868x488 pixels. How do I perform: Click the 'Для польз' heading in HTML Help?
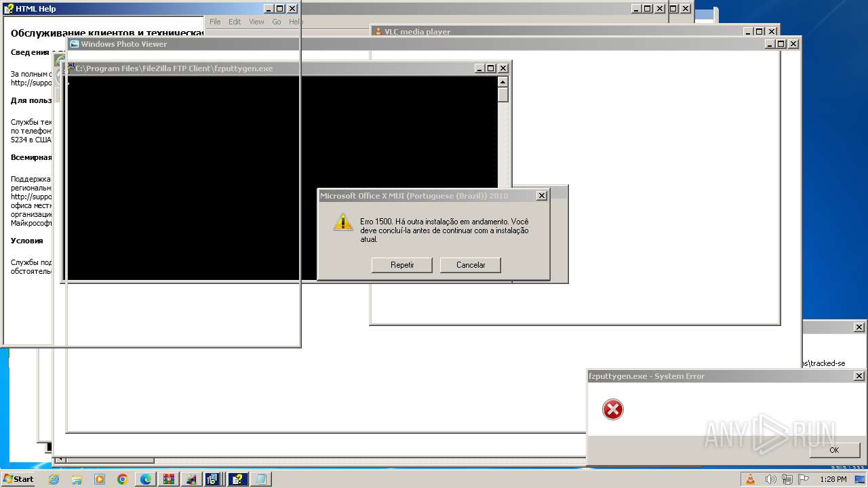(31, 100)
